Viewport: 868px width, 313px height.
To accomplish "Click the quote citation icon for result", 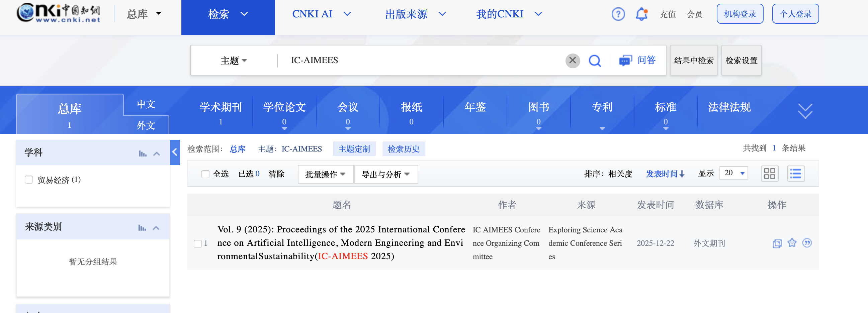I will tap(807, 243).
